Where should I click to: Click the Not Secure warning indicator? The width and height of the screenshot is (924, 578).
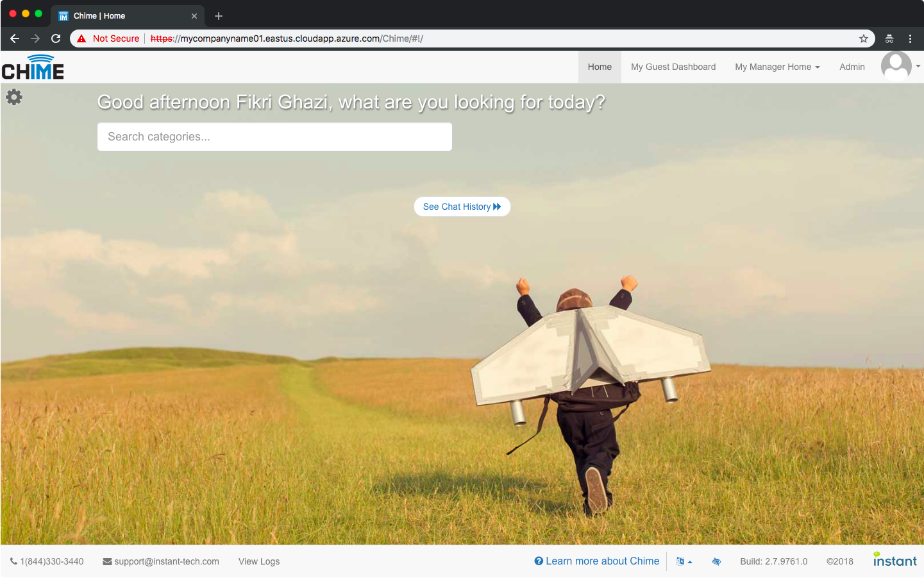point(108,38)
